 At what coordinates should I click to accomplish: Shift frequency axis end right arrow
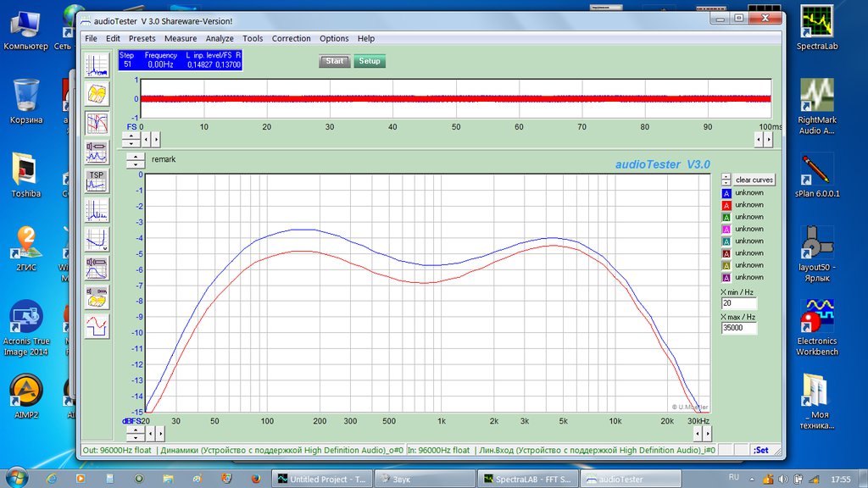(x=707, y=434)
